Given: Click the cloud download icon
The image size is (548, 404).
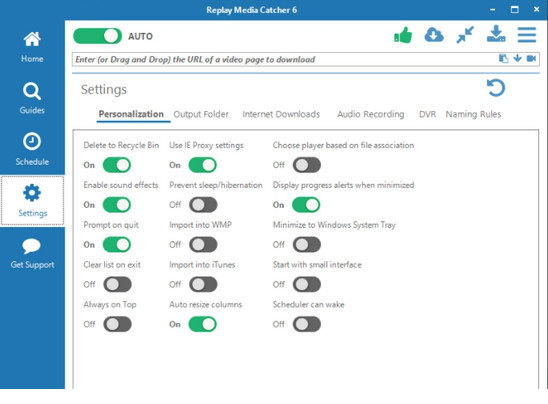Looking at the screenshot, I should (x=434, y=35).
